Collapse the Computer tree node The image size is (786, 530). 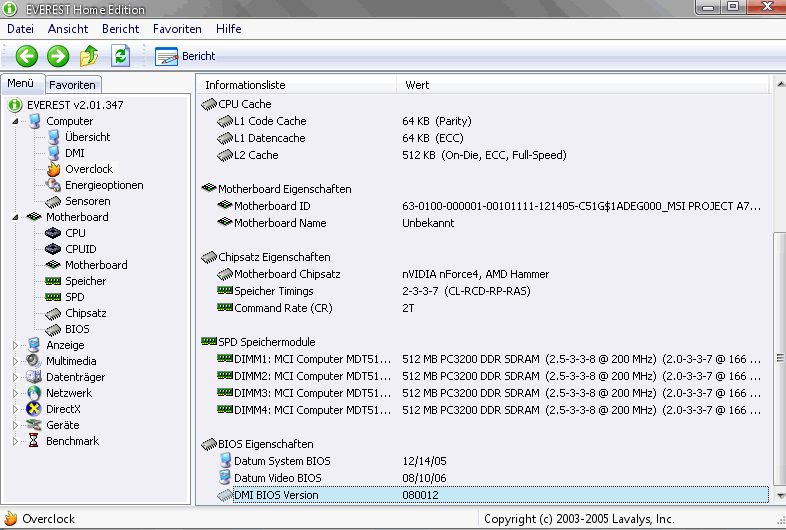coord(15,121)
